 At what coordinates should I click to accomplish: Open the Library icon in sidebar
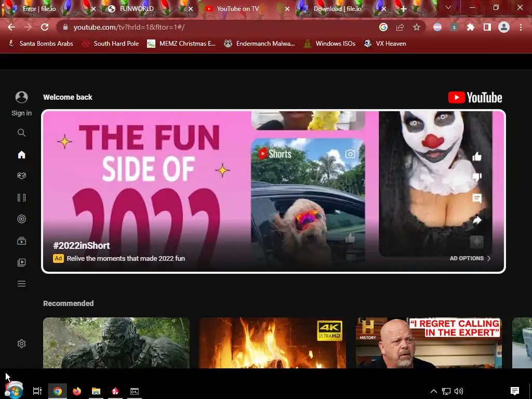coord(21,262)
